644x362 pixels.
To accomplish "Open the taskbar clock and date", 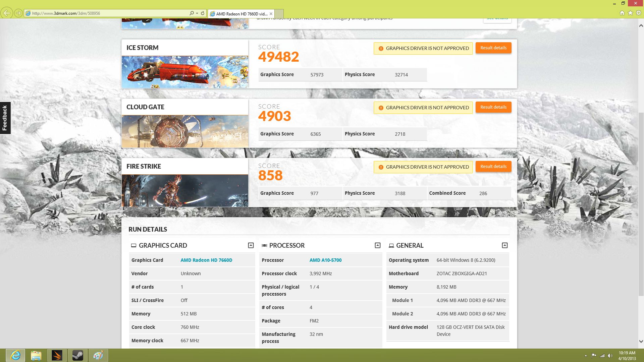I will point(627,356).
